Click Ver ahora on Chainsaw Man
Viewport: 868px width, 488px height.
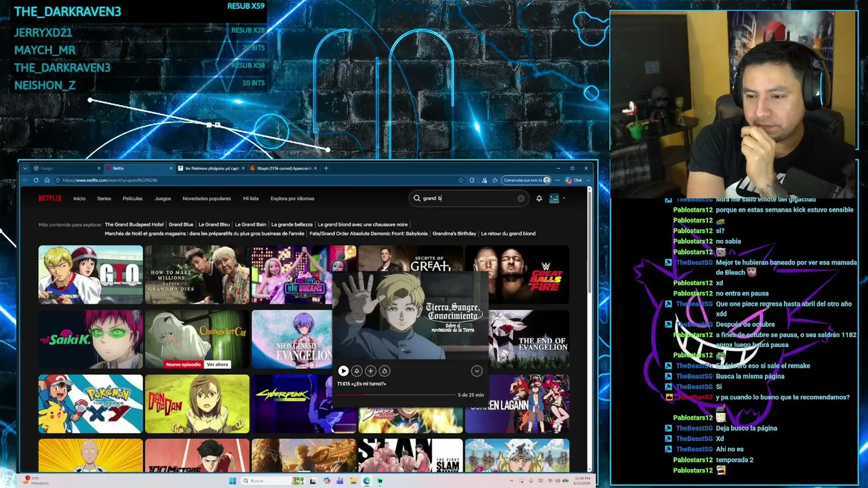click(217, 365)
